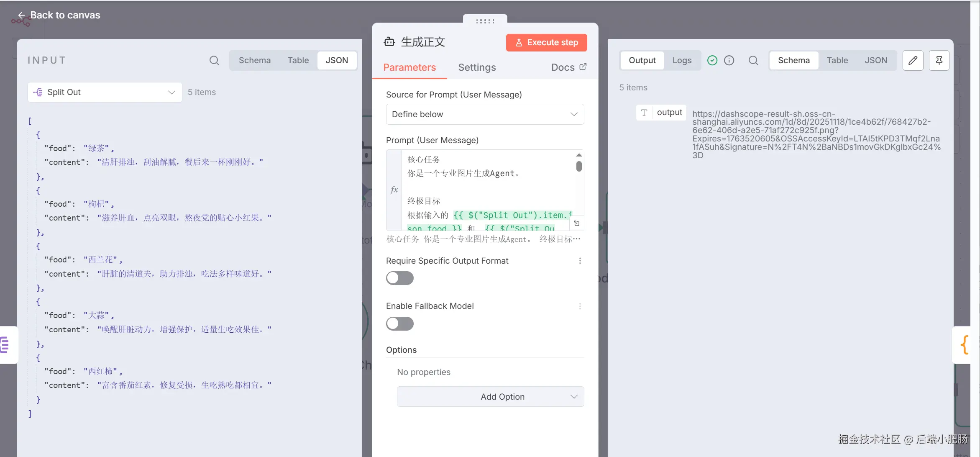The height and width of the screenshot is (457, 980).
Task: Click the info circle icon in output
Action: (729, 60)
